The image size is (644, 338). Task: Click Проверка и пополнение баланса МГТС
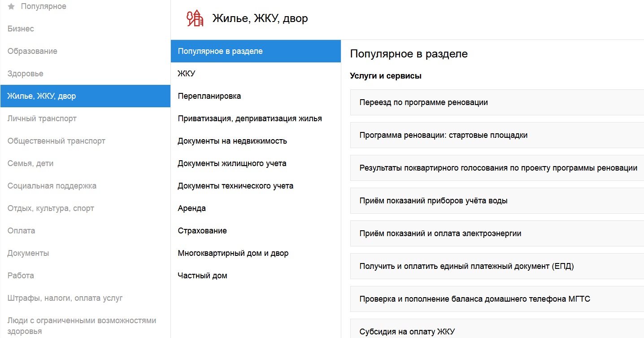click(x=475, y=299)
